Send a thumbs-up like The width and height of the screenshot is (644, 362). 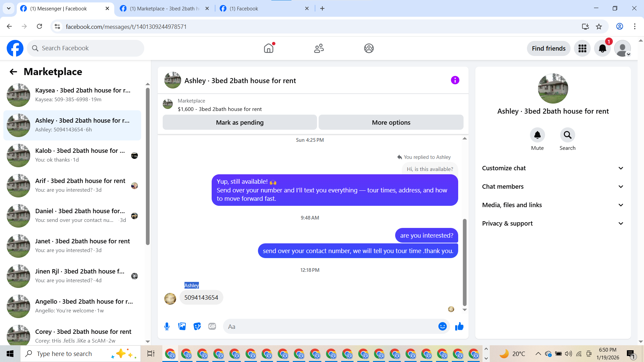(459, 326)
